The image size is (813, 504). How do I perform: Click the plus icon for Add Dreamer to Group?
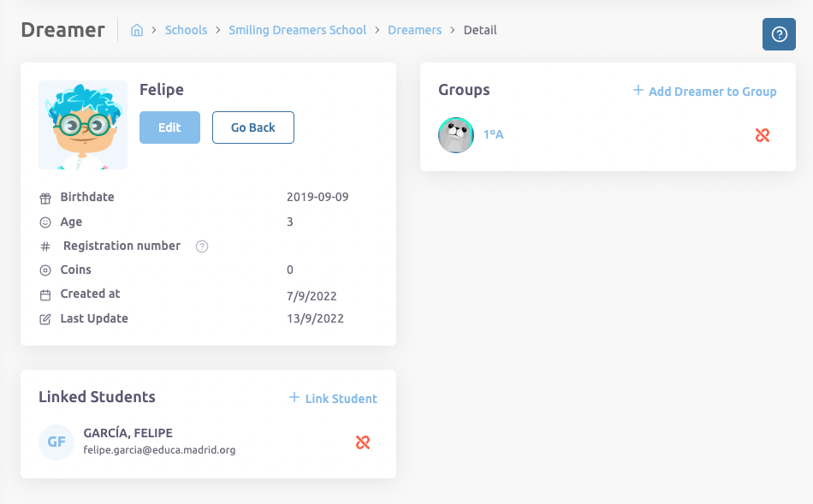(x=638, y=91)
